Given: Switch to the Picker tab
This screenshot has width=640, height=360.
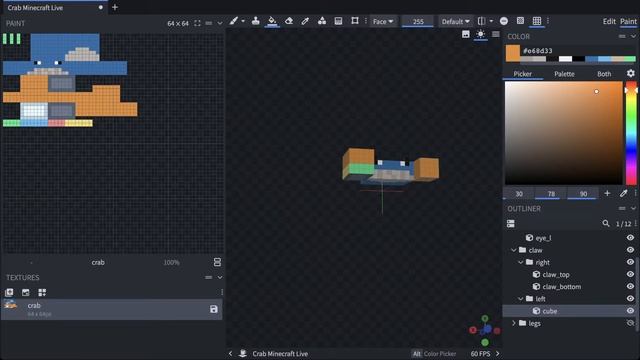Looking at the screenshot, I should click(522, 74).
